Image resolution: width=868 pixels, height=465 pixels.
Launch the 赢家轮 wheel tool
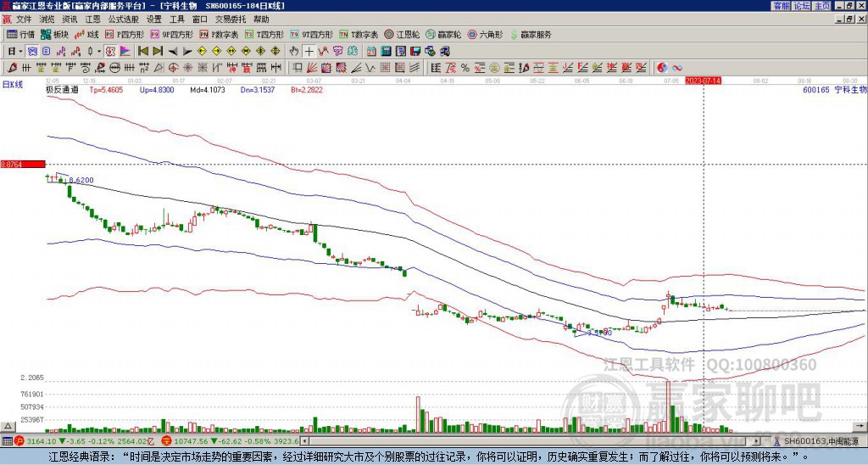click(443, 34)
